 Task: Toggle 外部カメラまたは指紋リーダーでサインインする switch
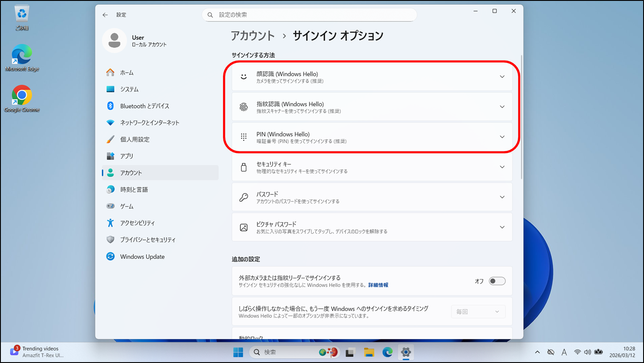coord(497,281)
